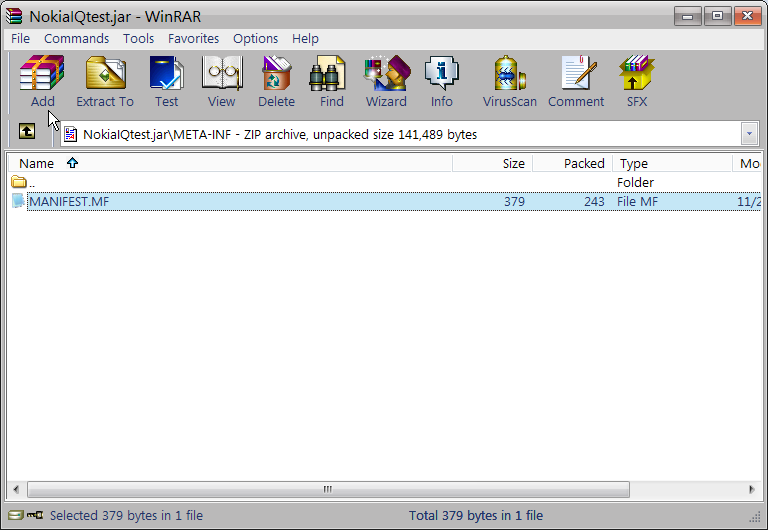Click the WinRAR title bar icon
The width and height of the screenshot is (768, 530).
coord(14,16)
